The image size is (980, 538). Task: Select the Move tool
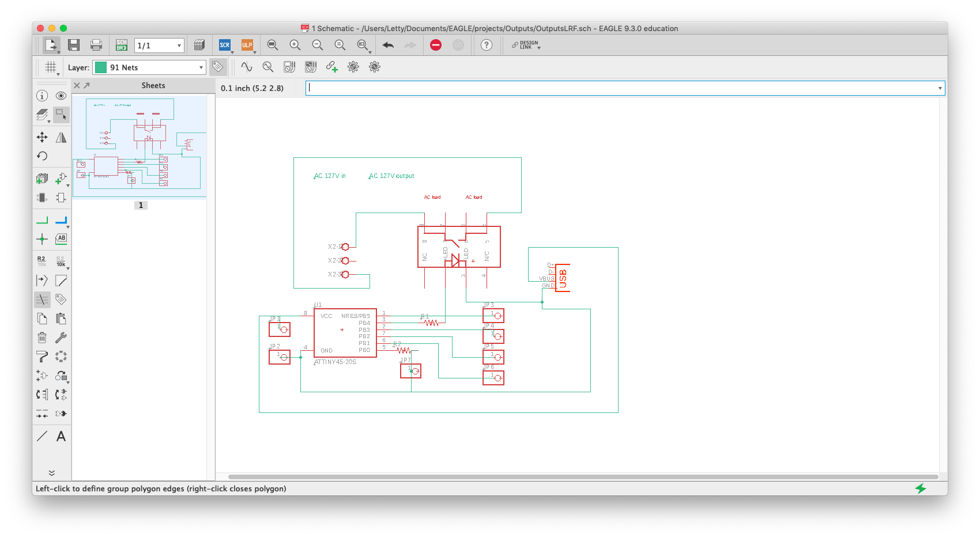pyautogui.click(x=42, y=137)
